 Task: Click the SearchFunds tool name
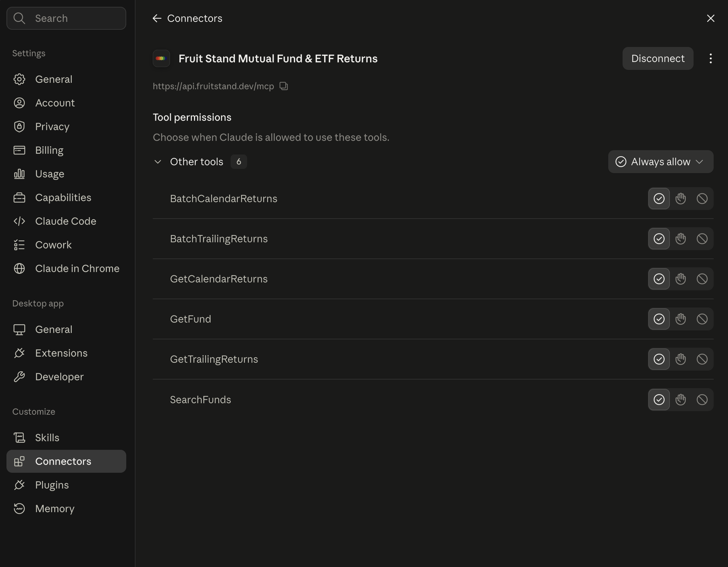click(x=200, y=400)
